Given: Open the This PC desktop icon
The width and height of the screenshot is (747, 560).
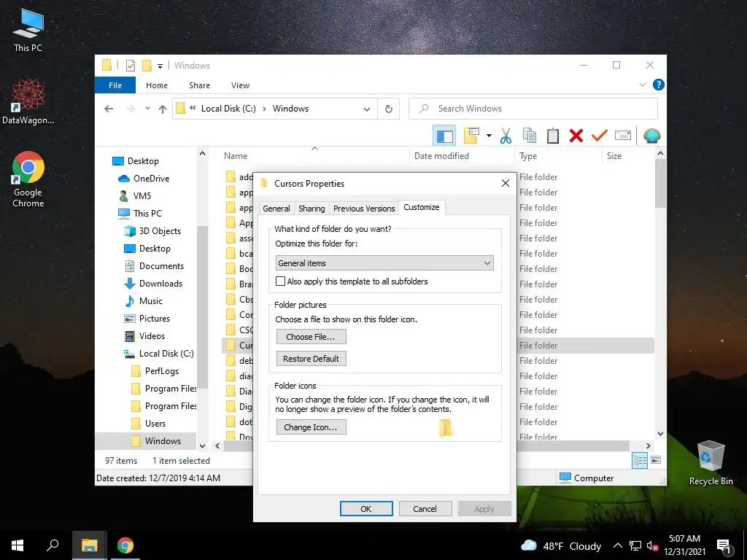Looking at the screenshot, I should [28, 30].
